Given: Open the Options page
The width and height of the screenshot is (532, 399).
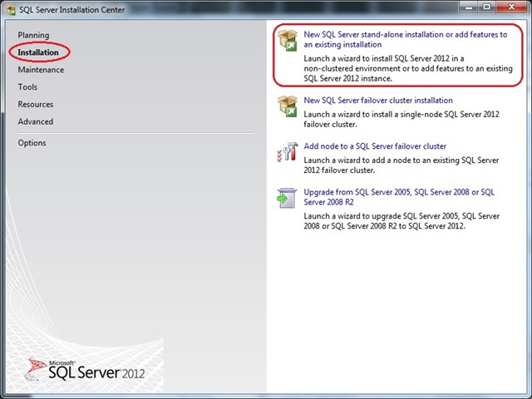Looking at the screenshot, I should pos(32,143).
